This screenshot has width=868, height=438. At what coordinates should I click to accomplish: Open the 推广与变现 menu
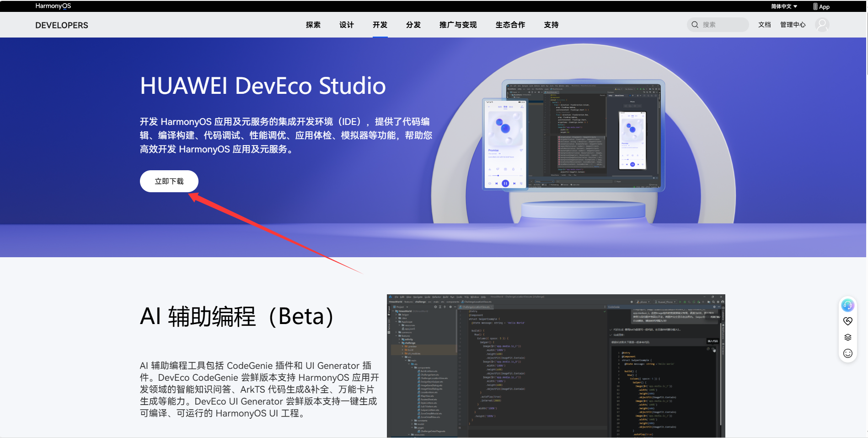pos(458,25)
